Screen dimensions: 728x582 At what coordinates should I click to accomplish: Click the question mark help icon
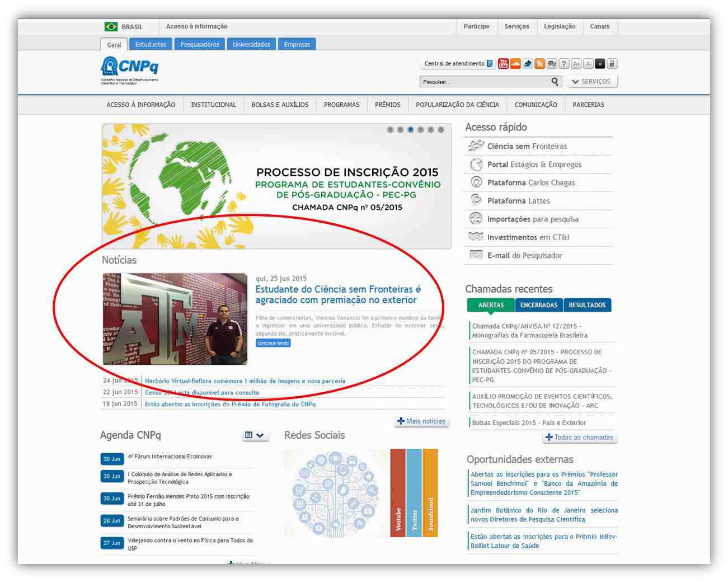pyautogui.click(x=564, y=64)
